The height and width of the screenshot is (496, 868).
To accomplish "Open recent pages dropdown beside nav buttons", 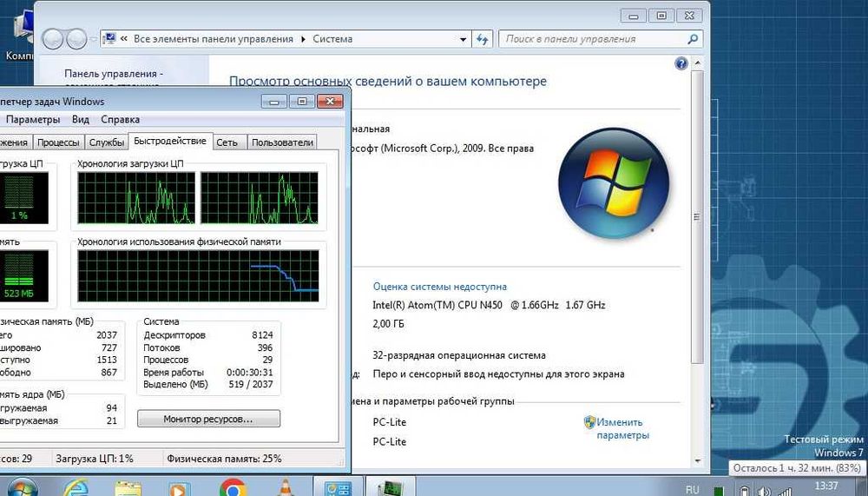I will 93,39.
